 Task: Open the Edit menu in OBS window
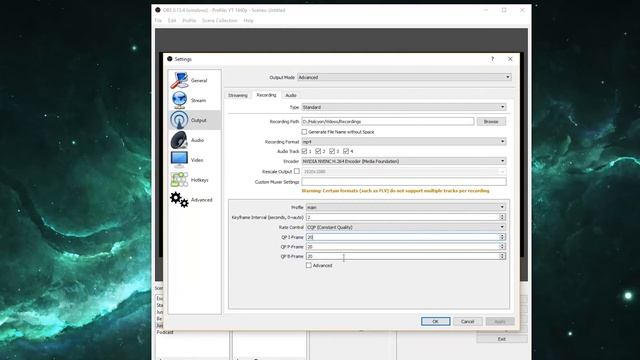point(172,20)
